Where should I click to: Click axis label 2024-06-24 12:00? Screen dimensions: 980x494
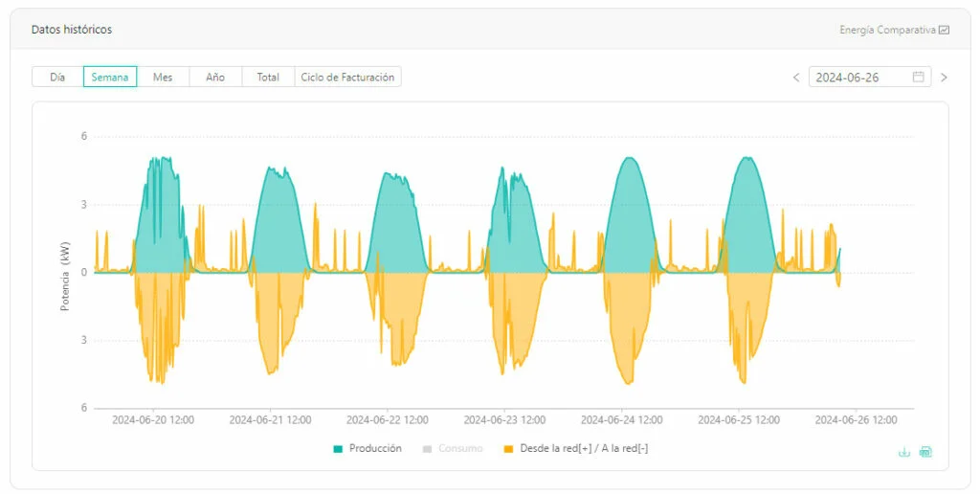[622, 420]
